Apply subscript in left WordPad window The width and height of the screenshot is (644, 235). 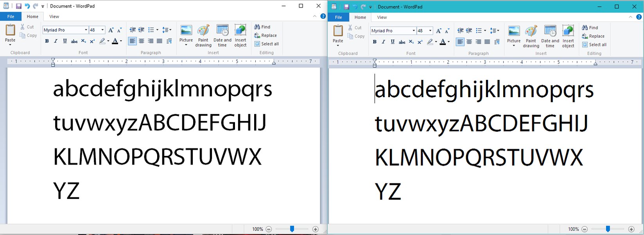(83, 41)
